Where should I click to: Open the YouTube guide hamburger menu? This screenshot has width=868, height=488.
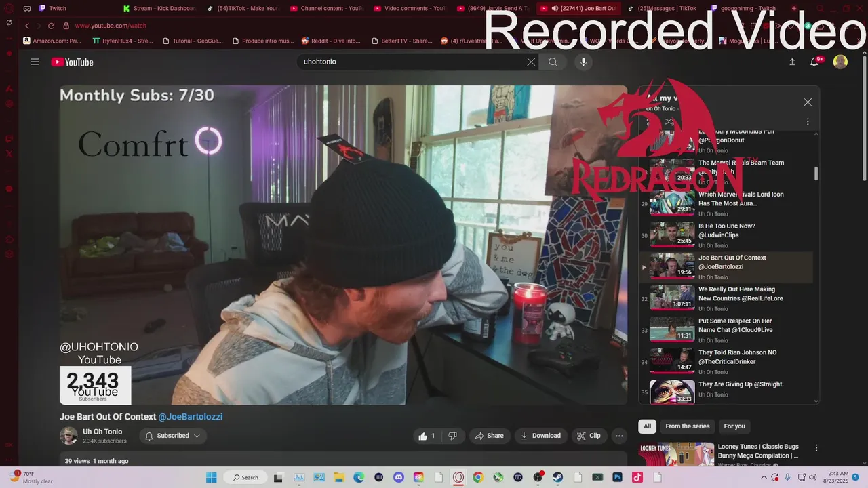point(35,62)
